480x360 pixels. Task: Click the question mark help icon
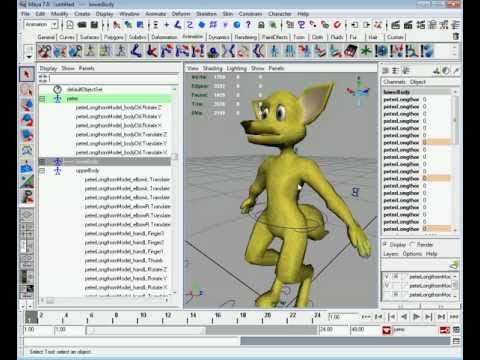(x=248, y=25)
